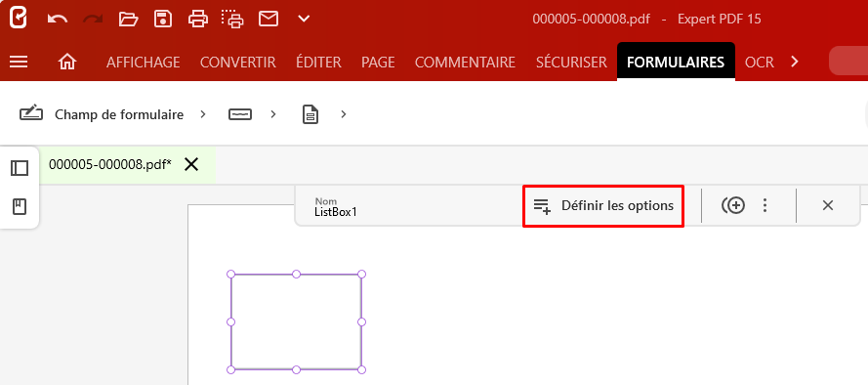
Task: Open the ÉDITER tab
Action: coord(318,62)
